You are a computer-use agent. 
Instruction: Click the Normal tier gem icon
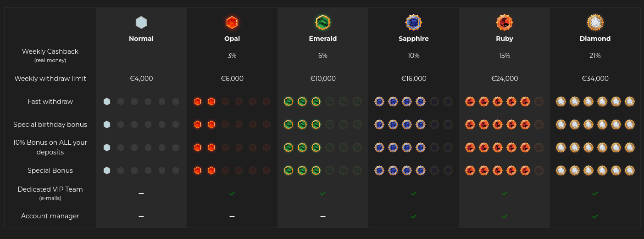141,23
